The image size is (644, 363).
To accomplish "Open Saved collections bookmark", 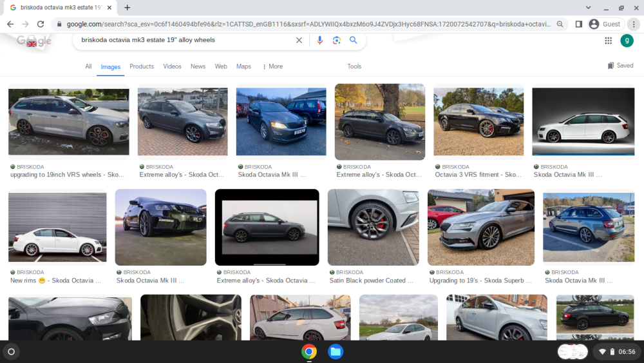I will coord(621,65).
